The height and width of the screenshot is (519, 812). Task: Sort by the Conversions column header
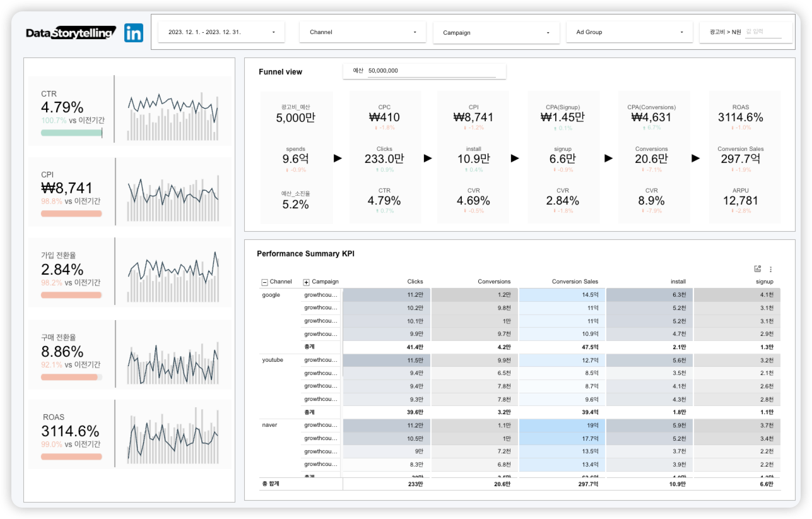point(494,282)
